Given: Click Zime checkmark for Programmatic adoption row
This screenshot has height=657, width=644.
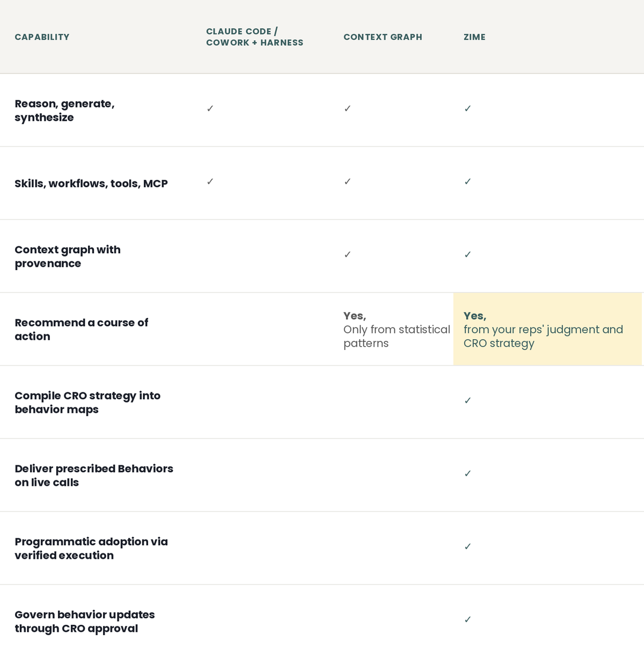Looking at the screenshot, I should [467, 546].
